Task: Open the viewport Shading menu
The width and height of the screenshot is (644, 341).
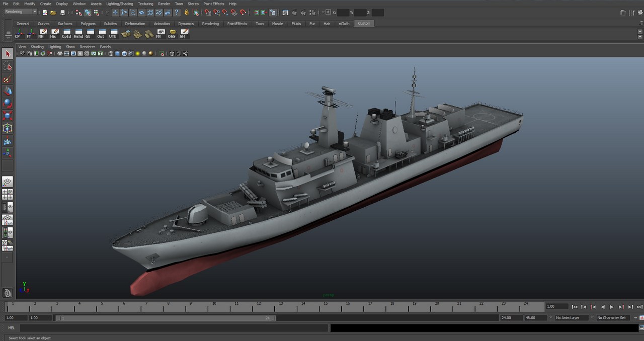Action: 37,47
